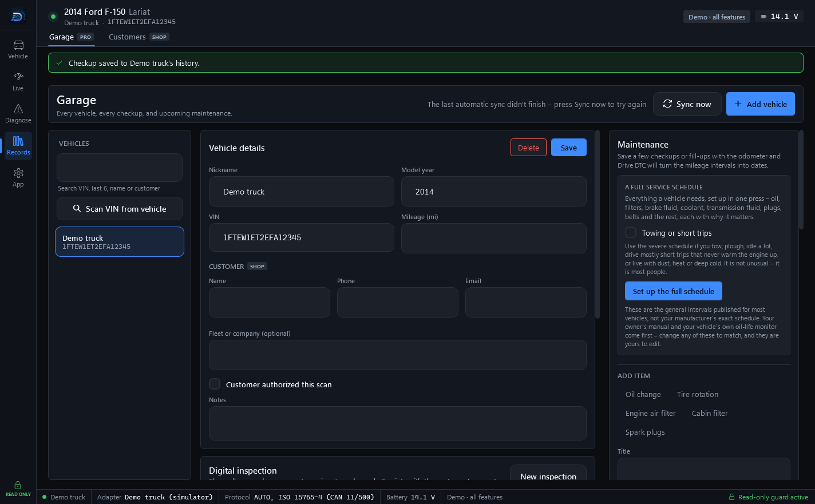Viewport: 815px width, 504px height.
Task: Click Set up the full schedule
Action: [674, 291]
